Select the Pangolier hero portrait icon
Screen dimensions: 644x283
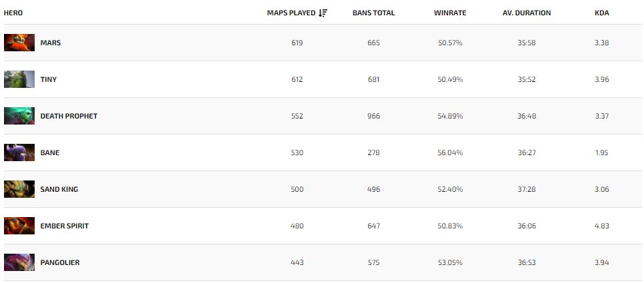(19, 262)
